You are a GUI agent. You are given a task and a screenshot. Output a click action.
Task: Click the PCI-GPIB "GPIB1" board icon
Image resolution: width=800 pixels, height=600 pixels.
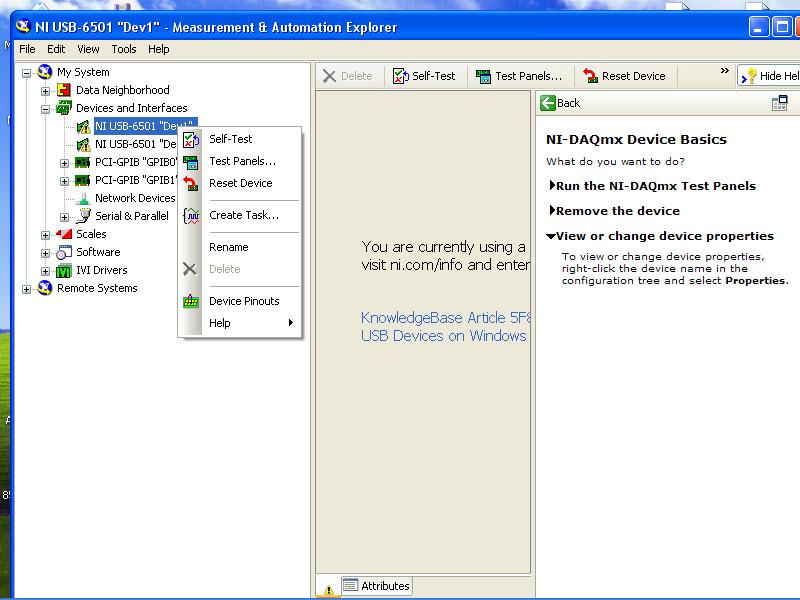pyautogui.click(x=83, y=180)
